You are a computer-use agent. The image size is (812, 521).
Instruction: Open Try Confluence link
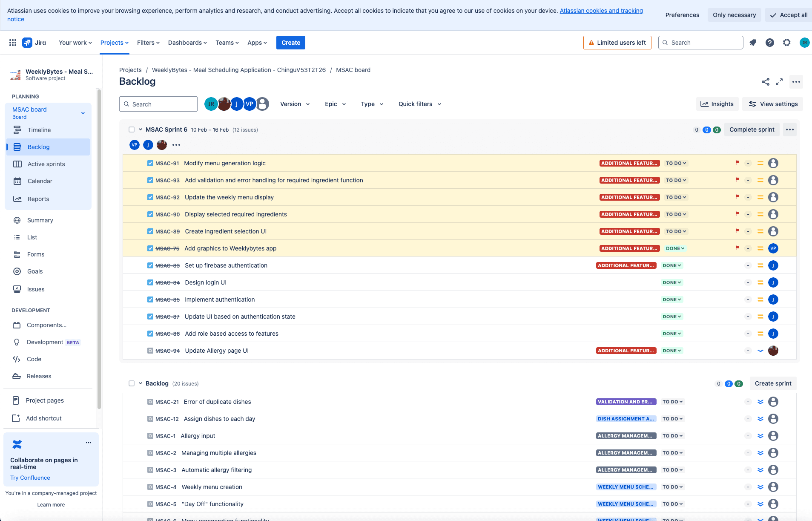coord(30,478)
